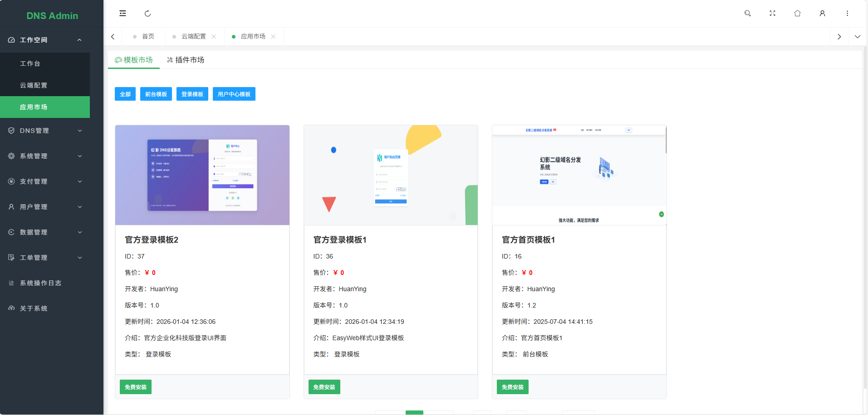Click the fullscreen icon in the header

pyautogui.click(x=772, y=13)
